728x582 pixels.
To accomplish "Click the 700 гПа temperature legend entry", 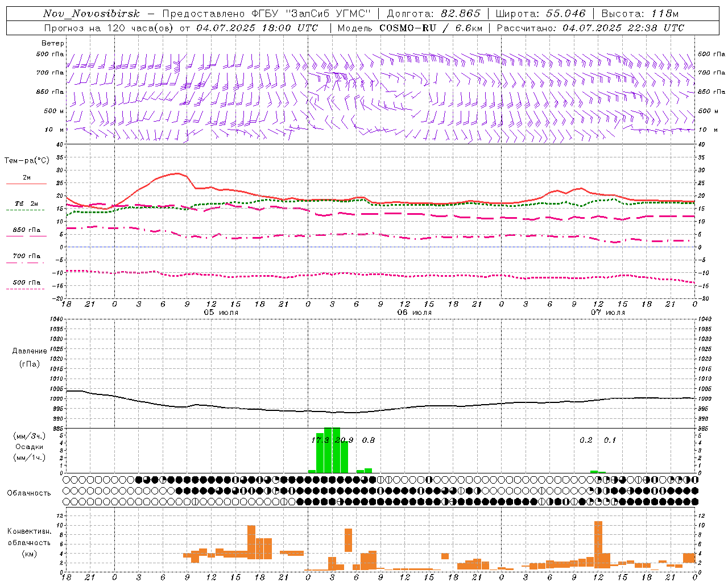I will 27,256.
